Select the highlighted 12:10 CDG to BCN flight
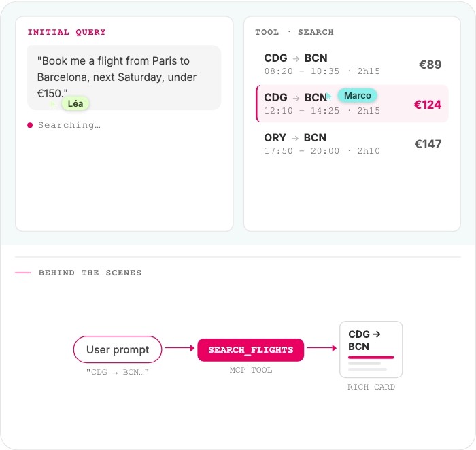Viewport: 476px width, 450px height. pyautogui.click(x=352, y=104)
